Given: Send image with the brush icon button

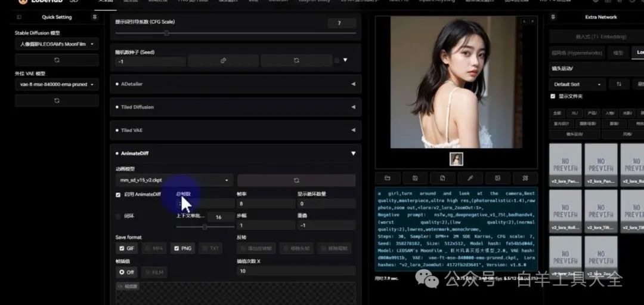Looking at the screenshot, I should [470, 178].
